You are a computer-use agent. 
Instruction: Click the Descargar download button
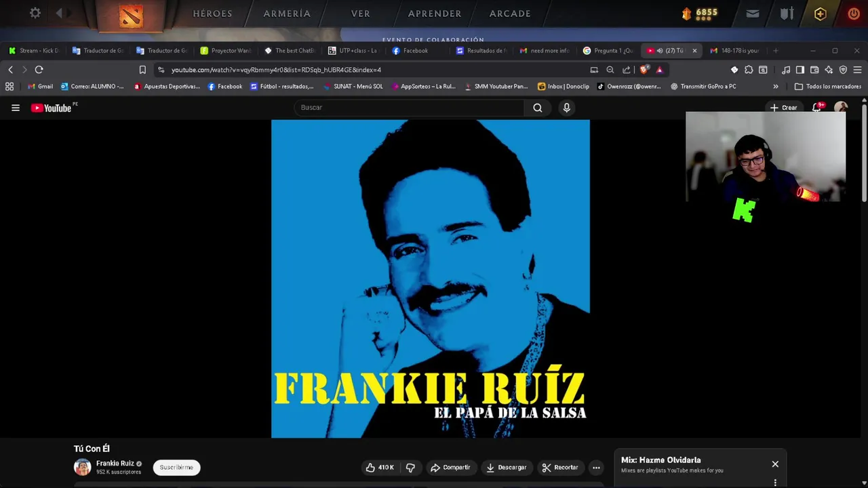point(506,467)
